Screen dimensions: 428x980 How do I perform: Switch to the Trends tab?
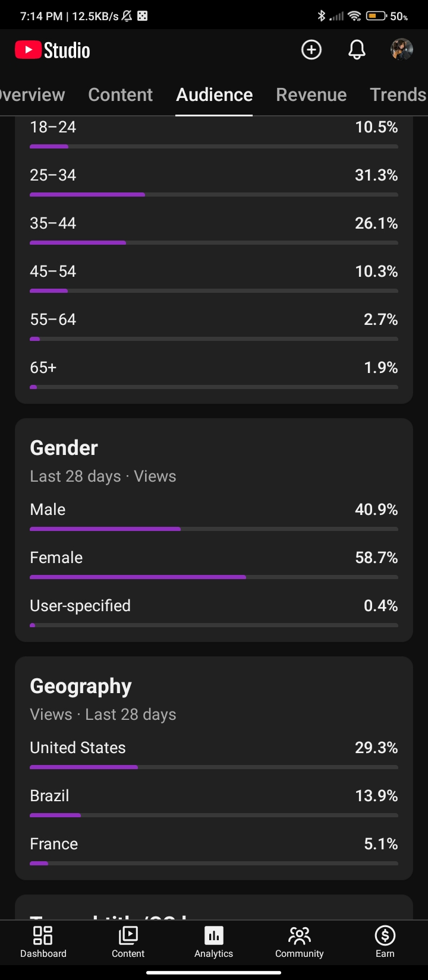[398, 94]
